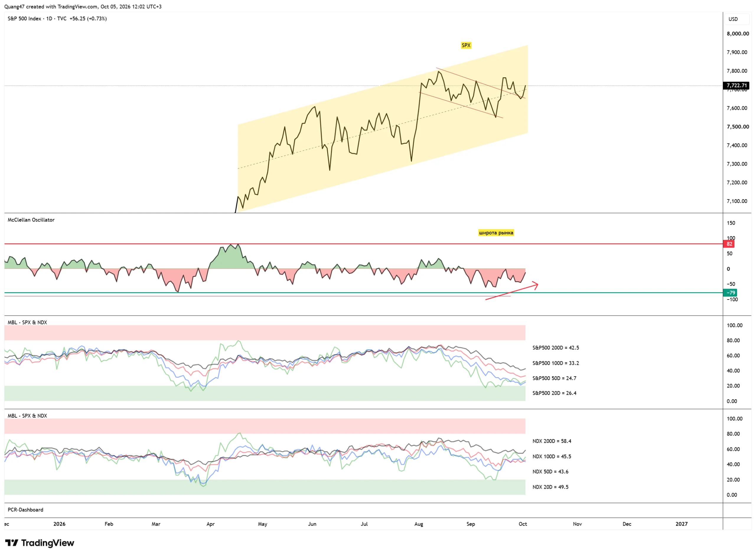Click the McClellan Oscillator pane title
This screenshot has width=756, height=556.
[31, 220]
